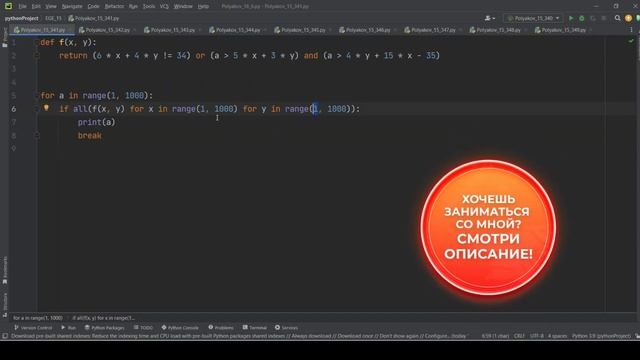Viewport: 640px width, 360px height.
Task: Open recent files list via tabs overflow dots
Action: click(x=631, y=30)
